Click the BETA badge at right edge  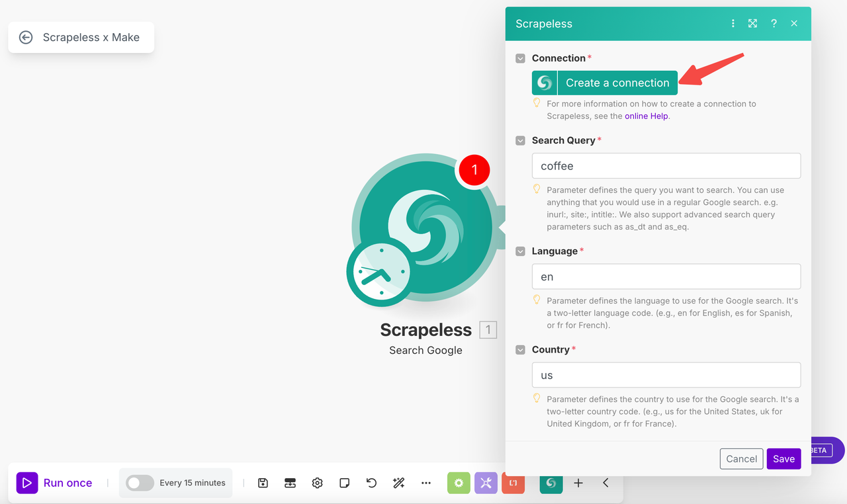click(823, 450)
